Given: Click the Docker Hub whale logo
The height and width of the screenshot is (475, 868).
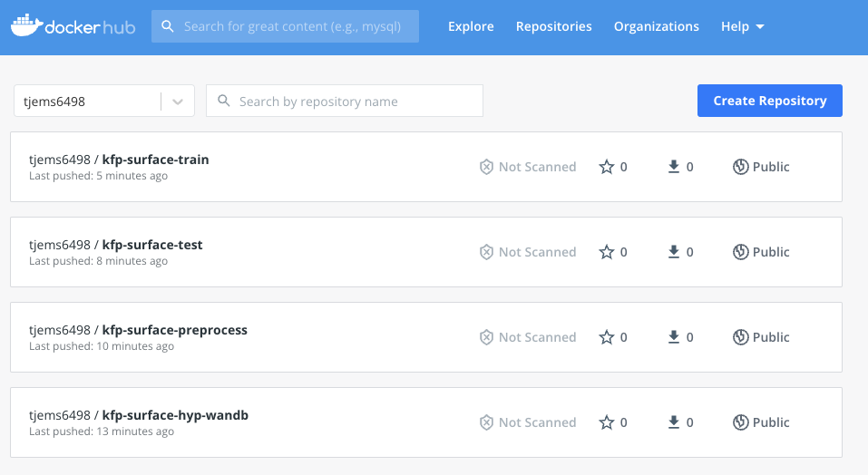Looking at the screenshot, I should [26, 26].
